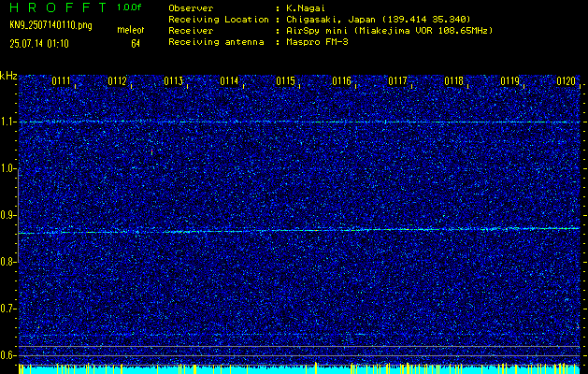
Task: Click the 0113 time marker
Action: click(173, 81)
